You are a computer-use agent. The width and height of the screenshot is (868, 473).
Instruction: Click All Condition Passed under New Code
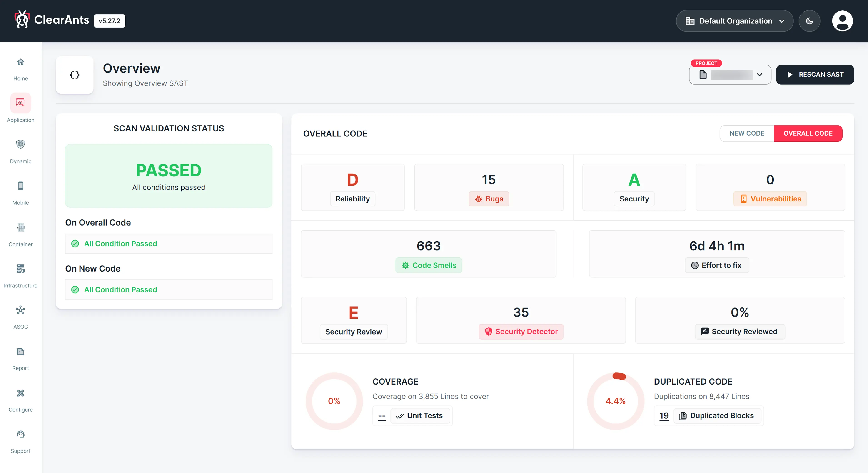169,289
